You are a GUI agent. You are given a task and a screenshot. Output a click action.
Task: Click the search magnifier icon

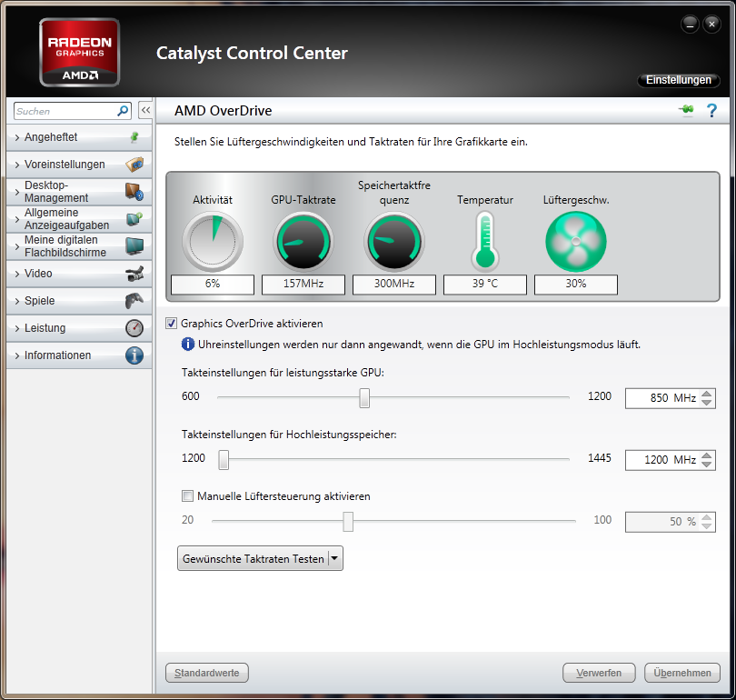pos(123,111)
